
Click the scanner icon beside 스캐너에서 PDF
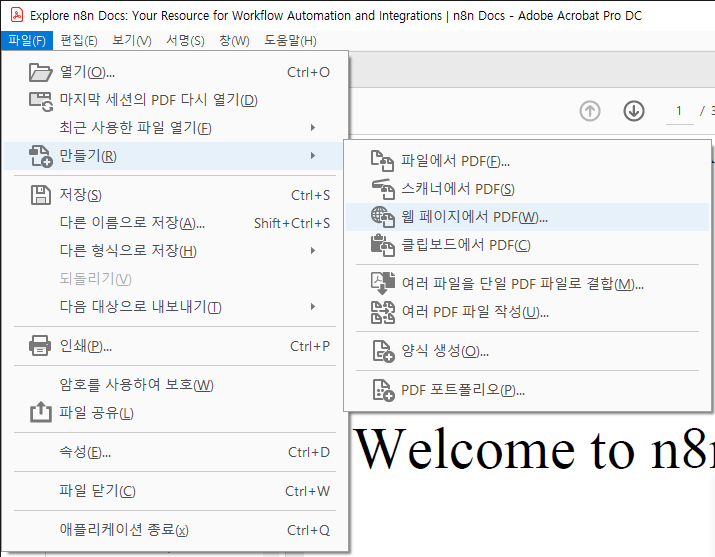point(383,189)
